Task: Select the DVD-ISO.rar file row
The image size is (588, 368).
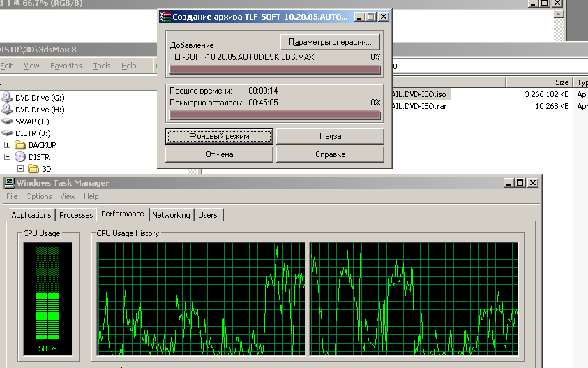Action: point(419,106)
